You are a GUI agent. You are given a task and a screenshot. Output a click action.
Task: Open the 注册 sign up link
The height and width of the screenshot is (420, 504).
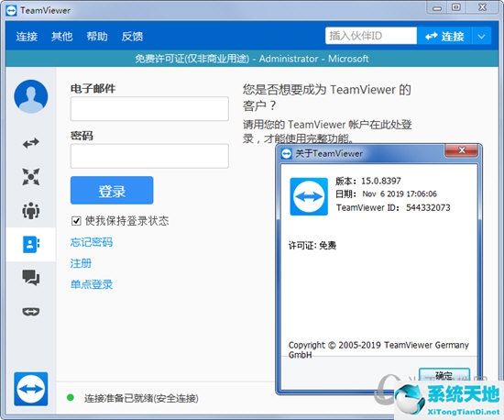(81, 263)
